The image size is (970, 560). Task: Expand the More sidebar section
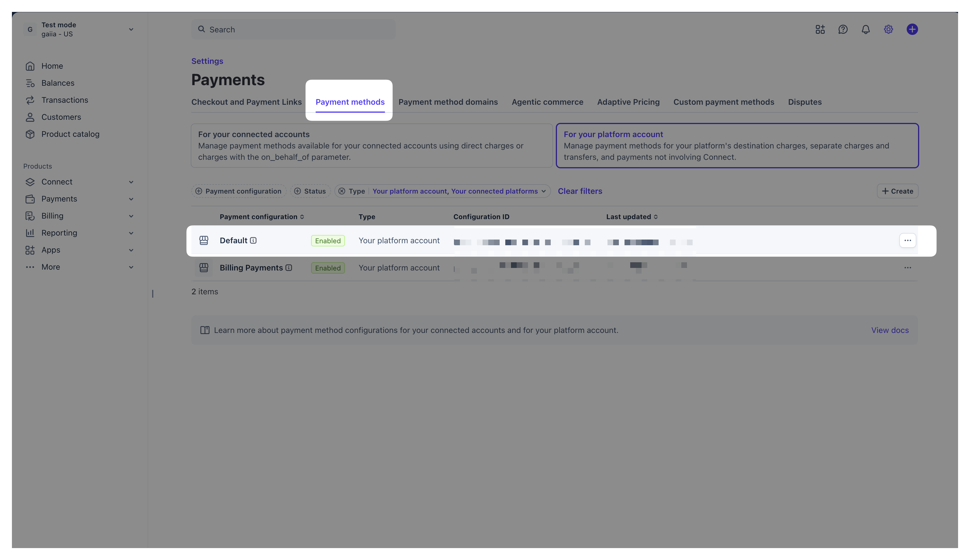click(x=131, y=267)
